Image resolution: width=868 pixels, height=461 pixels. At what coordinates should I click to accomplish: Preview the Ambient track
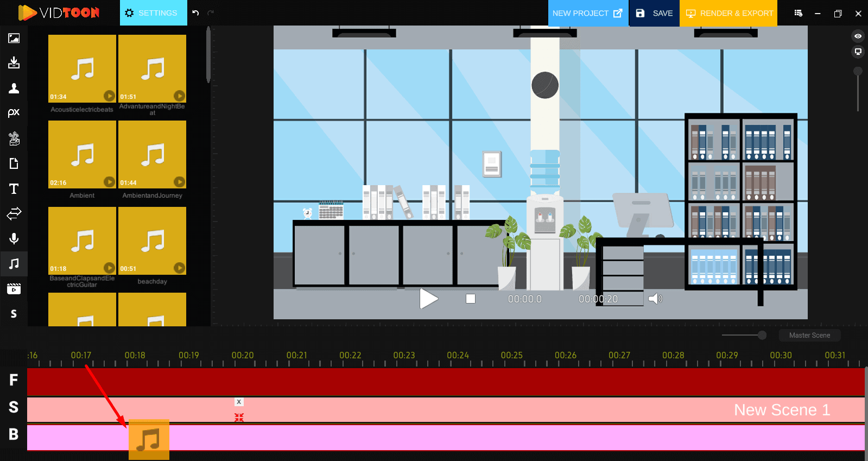pyautogui.click(x=109, y=182)
